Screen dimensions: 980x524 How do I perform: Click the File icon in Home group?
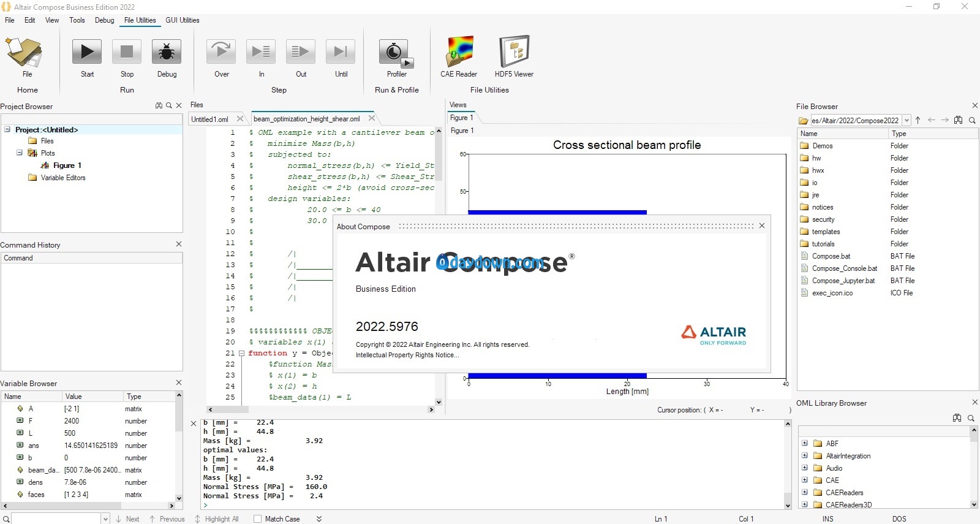coord(24,53)
